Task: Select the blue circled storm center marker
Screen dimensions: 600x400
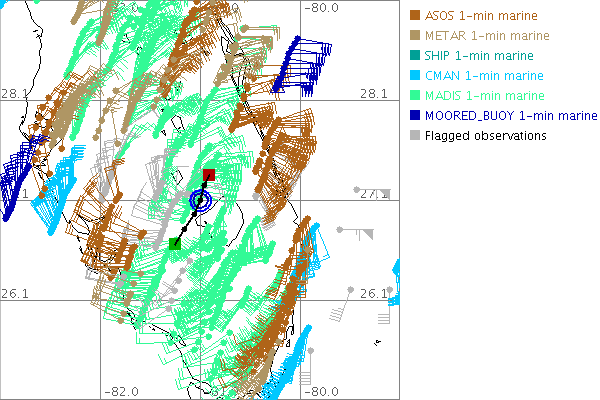Action: click(x=201, y=201)
